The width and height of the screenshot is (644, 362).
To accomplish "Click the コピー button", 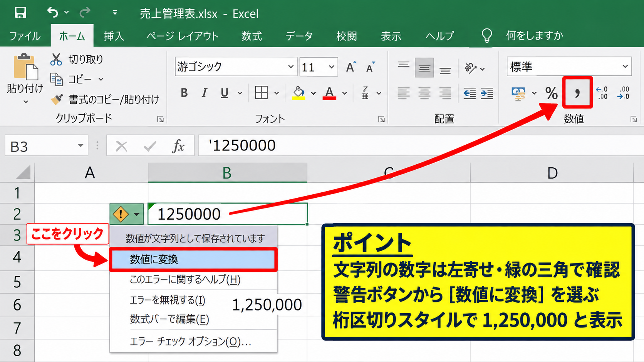I will (71, 79).
